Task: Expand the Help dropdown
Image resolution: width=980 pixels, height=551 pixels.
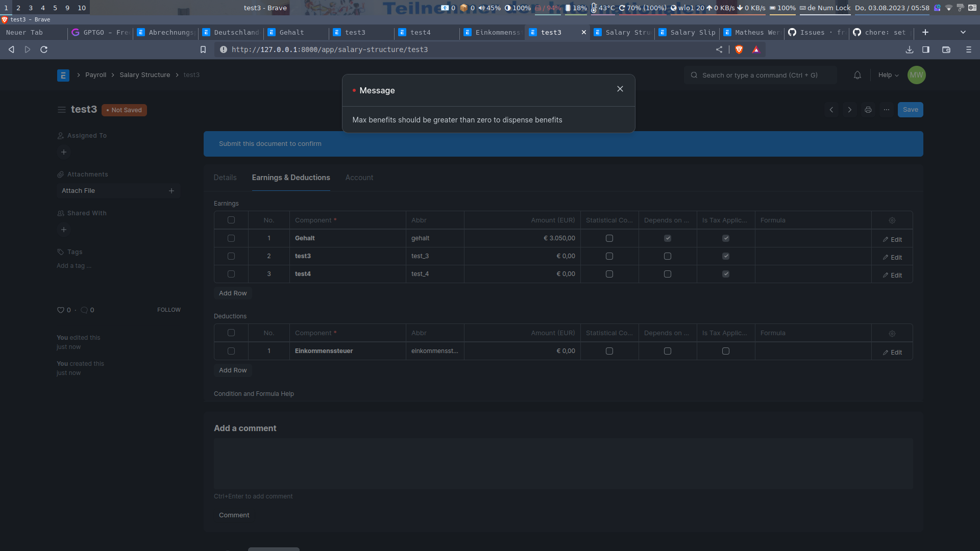Action: (888, 75)
